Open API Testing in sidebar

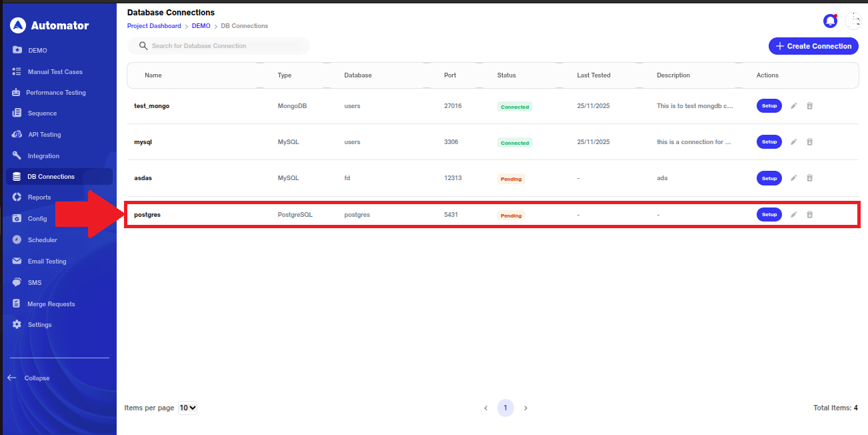coord(44,135)
